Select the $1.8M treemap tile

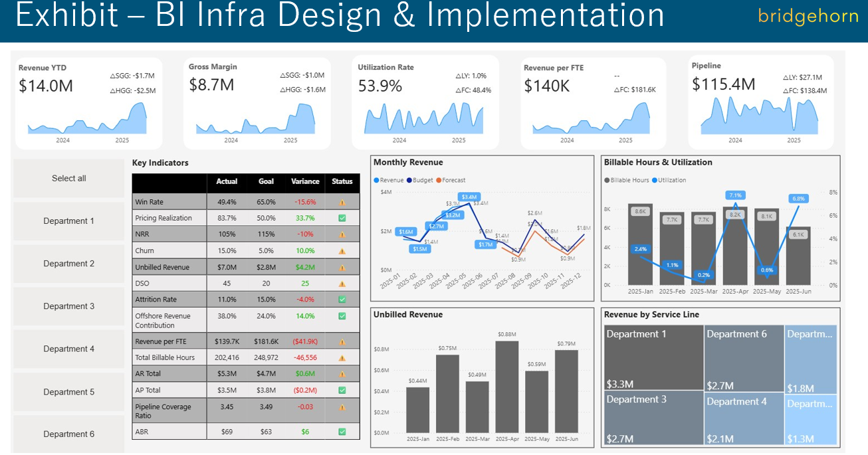click(x=810, y=359)
